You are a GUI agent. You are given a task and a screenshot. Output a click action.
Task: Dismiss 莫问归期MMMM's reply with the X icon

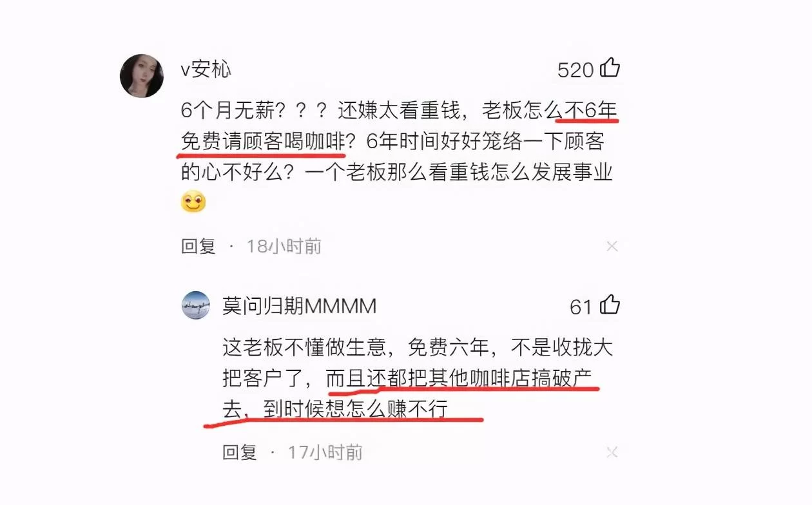(x=612, y=452)
